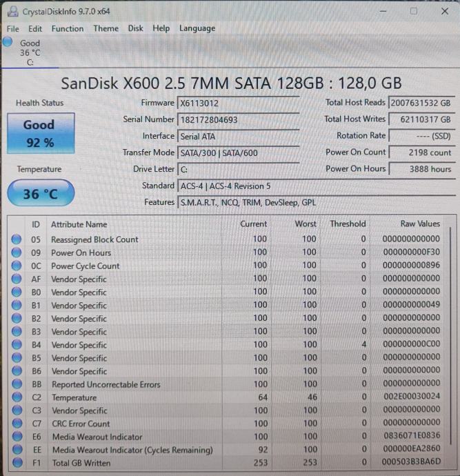Click the Power On Hours value 3888 hours

(x=421, y=169)
